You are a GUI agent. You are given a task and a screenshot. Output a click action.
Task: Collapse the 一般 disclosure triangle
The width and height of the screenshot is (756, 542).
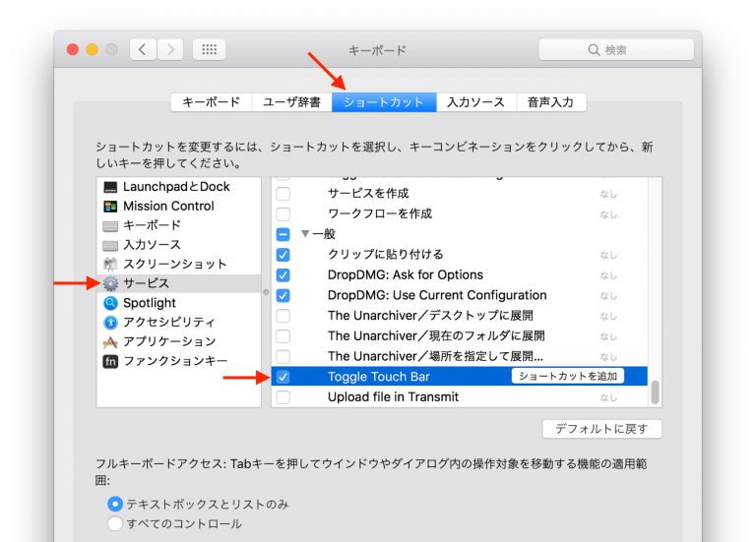(305, 234)
